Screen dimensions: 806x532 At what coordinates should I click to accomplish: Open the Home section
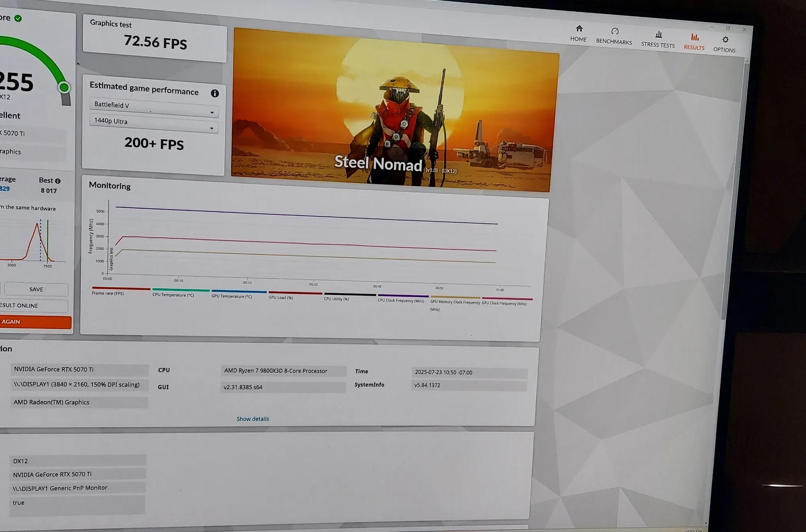(x=579, y=33)
